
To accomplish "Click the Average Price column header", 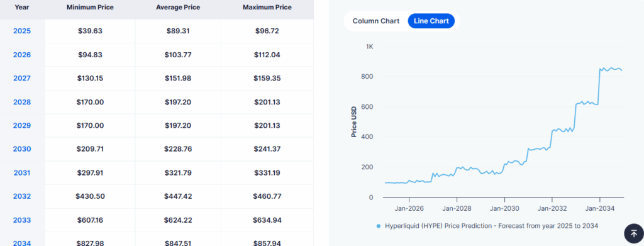I will pos(178,8).
